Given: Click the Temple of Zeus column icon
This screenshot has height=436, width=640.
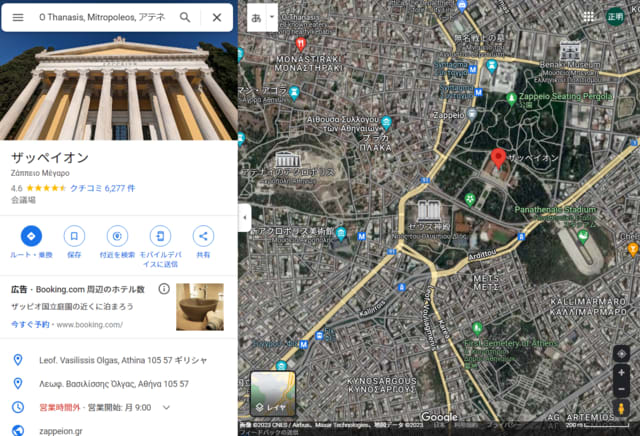Looking at the screenshot, I should coord(429,211).
